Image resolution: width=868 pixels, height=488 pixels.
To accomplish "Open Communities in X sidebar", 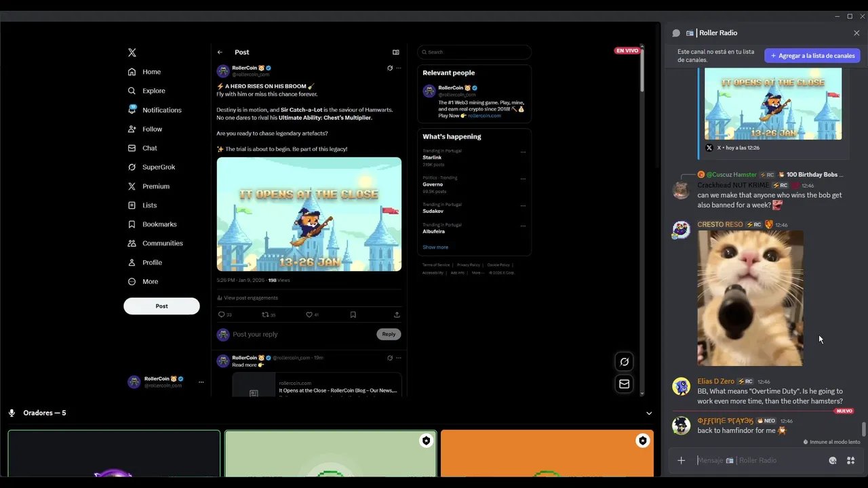I will coord(155,243).
